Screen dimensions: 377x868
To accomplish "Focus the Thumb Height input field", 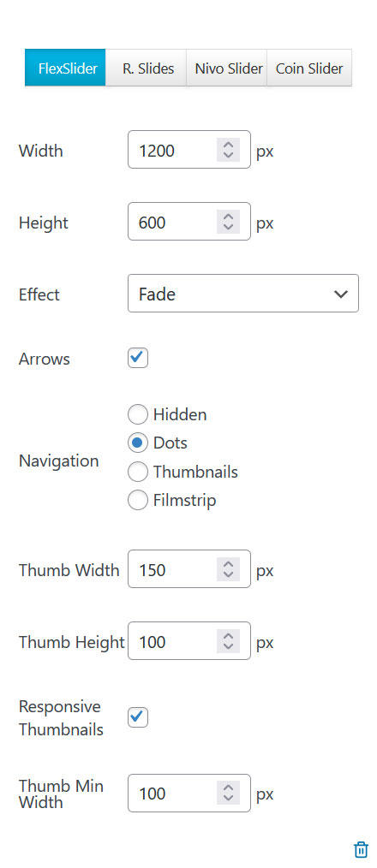I will tap(189, 641).
